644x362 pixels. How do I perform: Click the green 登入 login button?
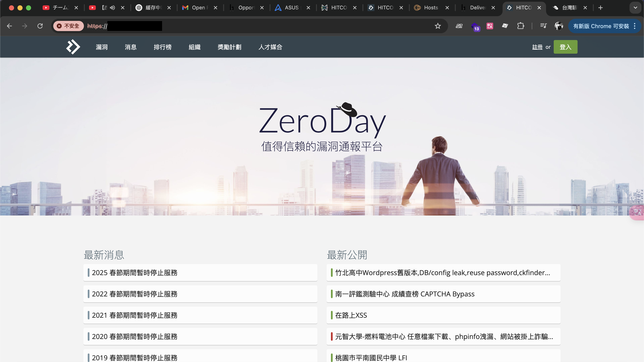[x=565, y=47]
